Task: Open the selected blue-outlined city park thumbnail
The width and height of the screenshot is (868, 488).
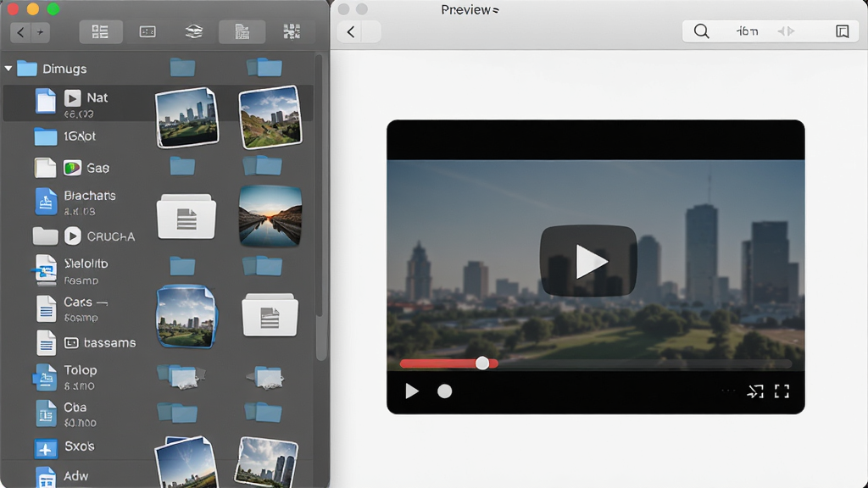Action: [186, 317]
